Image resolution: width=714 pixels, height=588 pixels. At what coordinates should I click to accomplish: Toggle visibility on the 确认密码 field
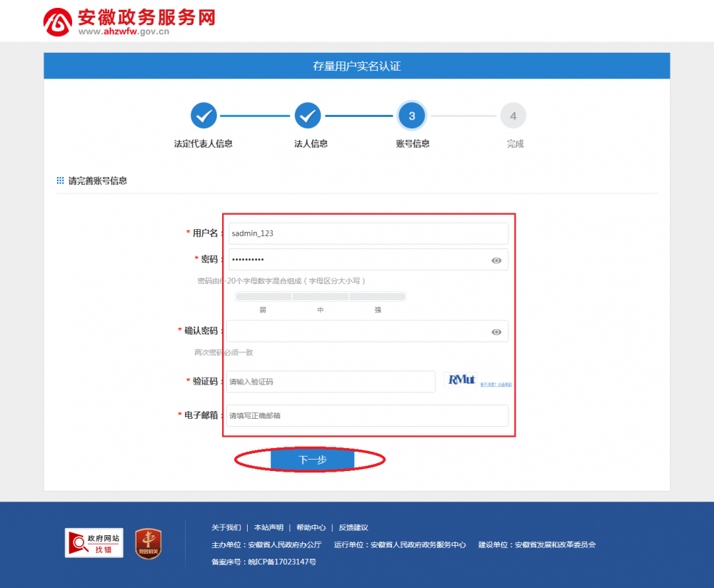[497, 331]
